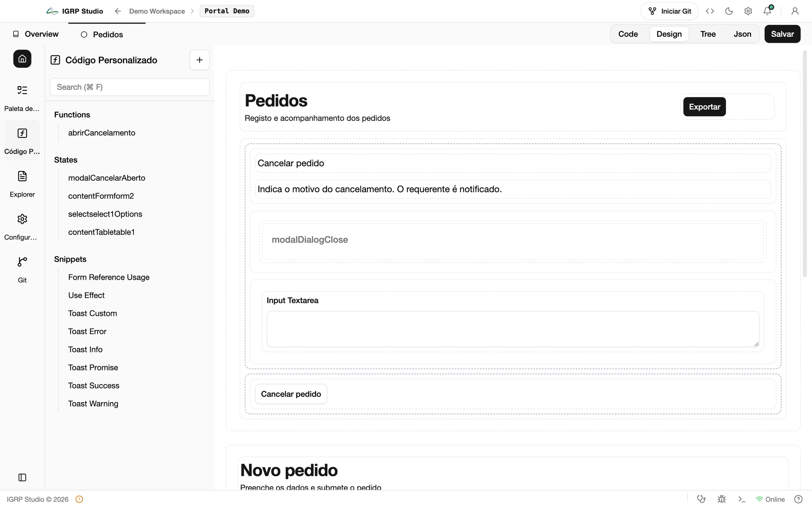Click the stethoscope icon in the status bar
The width and height of the screenshot is (812, 508).
point(701,499)
